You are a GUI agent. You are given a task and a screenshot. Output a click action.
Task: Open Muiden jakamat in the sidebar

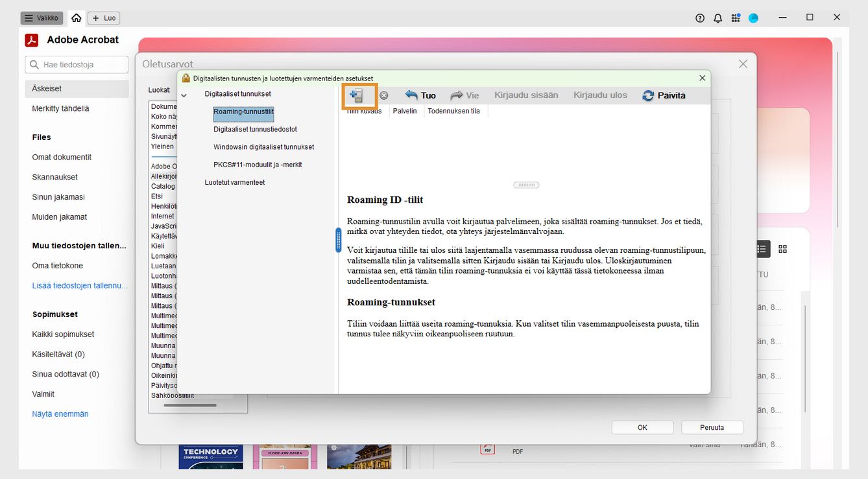(59, 217)
